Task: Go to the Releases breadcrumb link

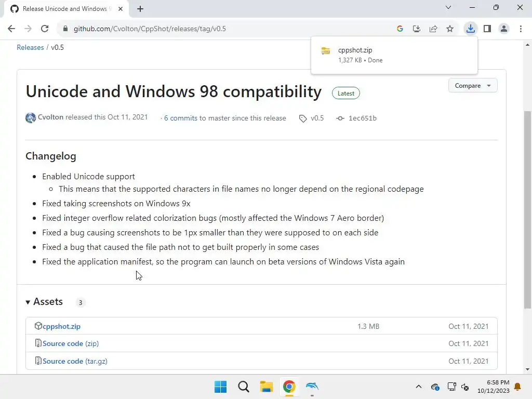Action: [x=30, y=47]
